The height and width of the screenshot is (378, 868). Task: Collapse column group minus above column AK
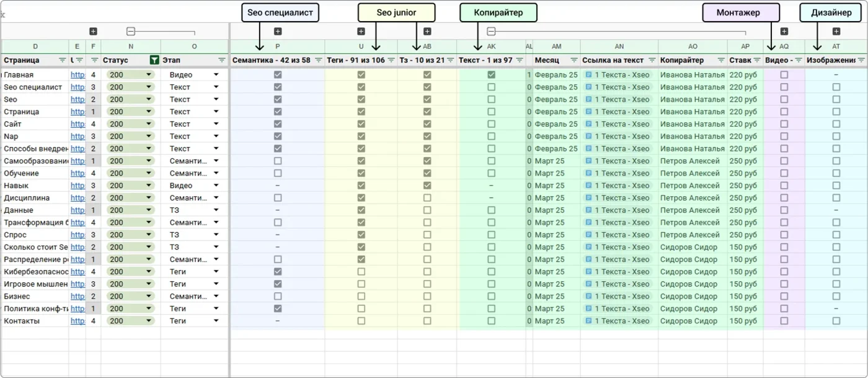tap(491, 32)
